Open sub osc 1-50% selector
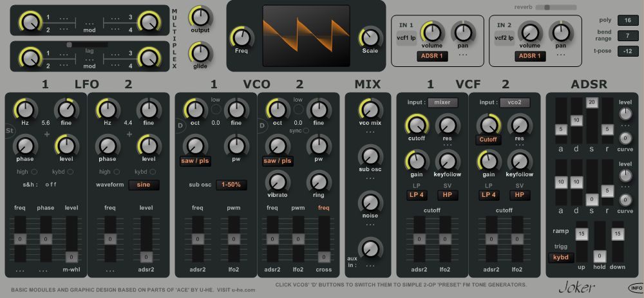Viewport: 644px width, 298px height. click(x=232, y=185)
